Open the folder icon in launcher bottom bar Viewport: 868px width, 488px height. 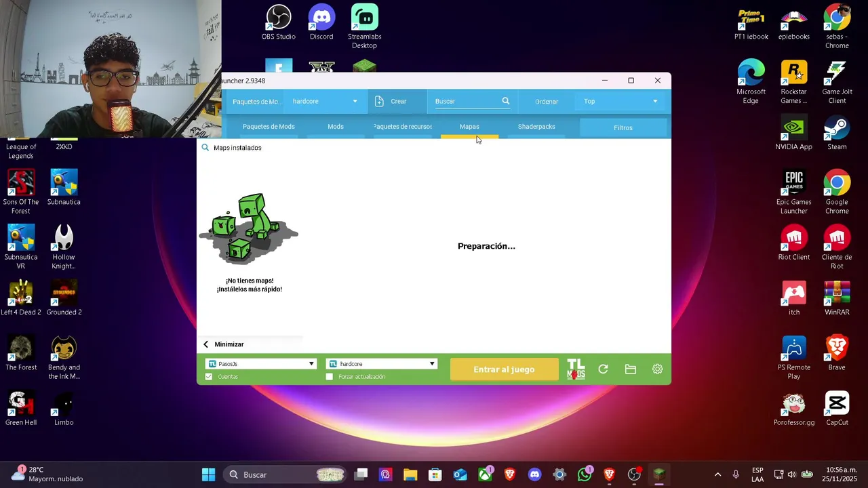pyautogui.click(x=631, y=369)
